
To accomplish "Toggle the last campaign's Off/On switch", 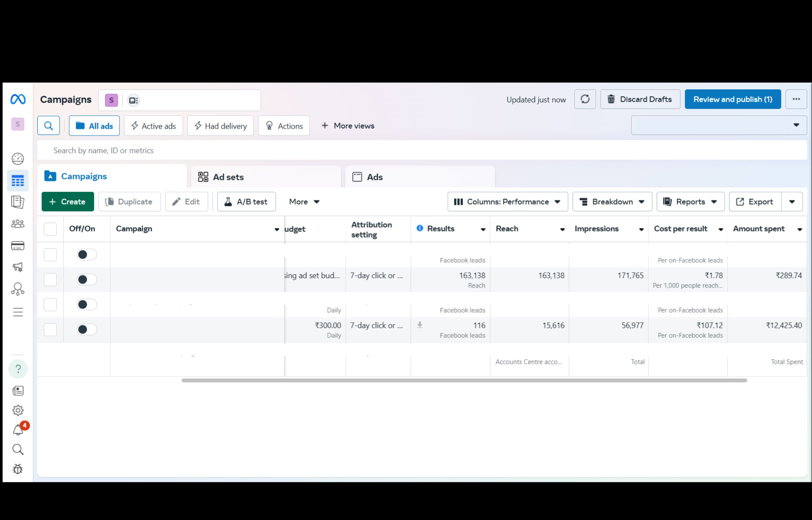I will click(x=87, y=330).
